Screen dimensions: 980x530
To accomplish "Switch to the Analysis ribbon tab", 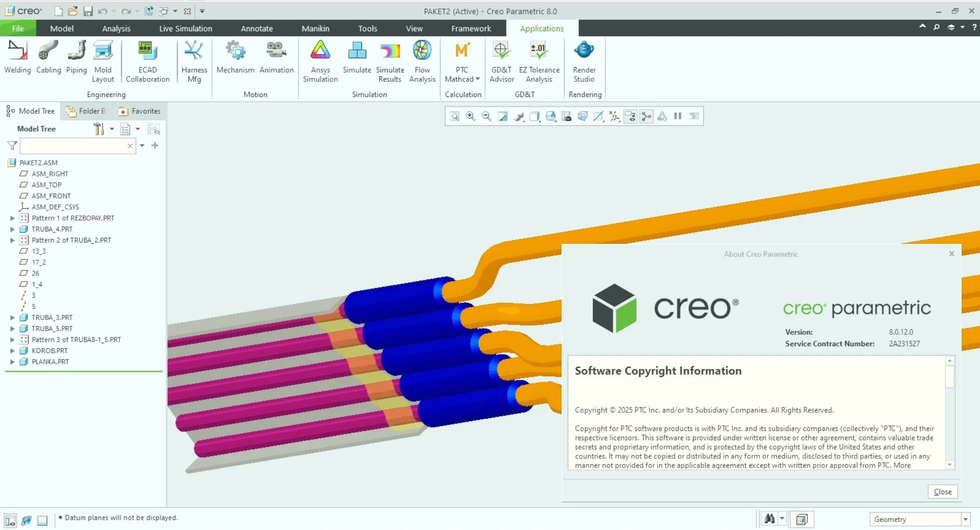I will tap(116, 28).
